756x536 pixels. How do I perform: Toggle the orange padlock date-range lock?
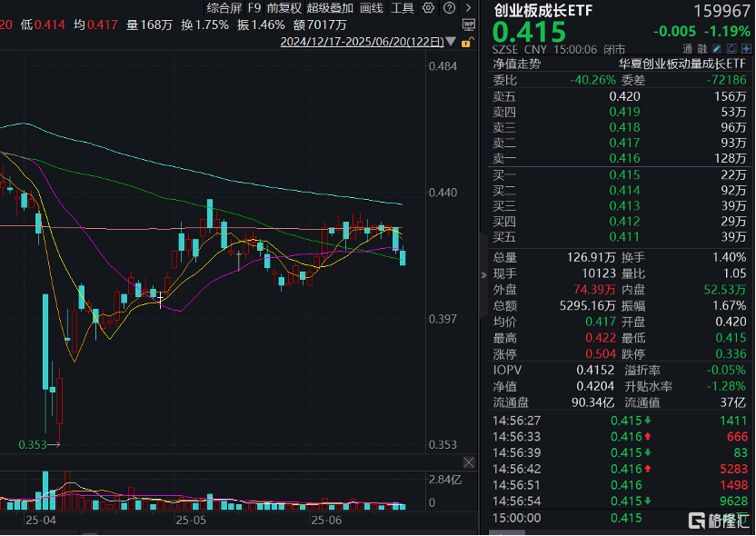coord(467,43)
